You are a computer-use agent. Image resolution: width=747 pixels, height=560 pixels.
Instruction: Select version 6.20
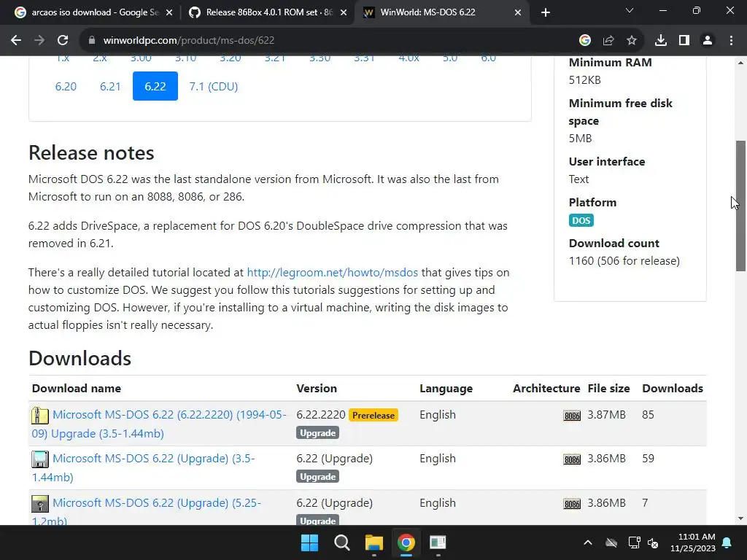point(66,86)
